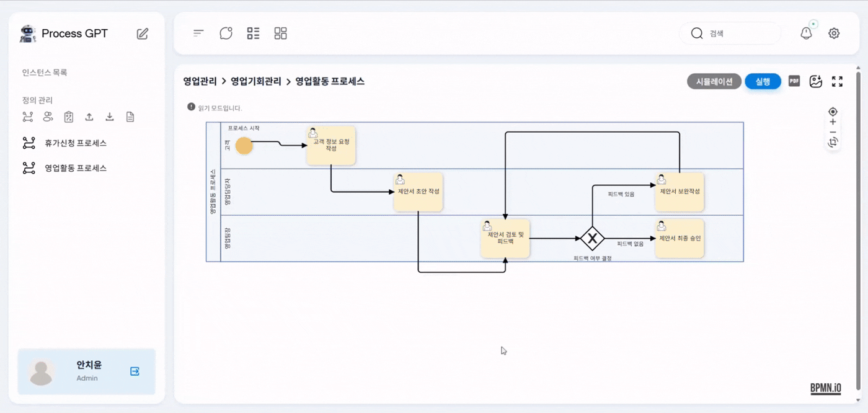This screenshot has height=413, width=868.
Task: Enter fullscreen with the expand arrows icon
Action: click(837, 81)
